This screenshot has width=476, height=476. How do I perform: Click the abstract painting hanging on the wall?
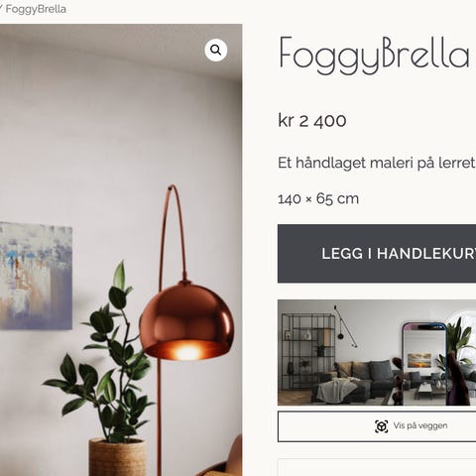(36, 276)
